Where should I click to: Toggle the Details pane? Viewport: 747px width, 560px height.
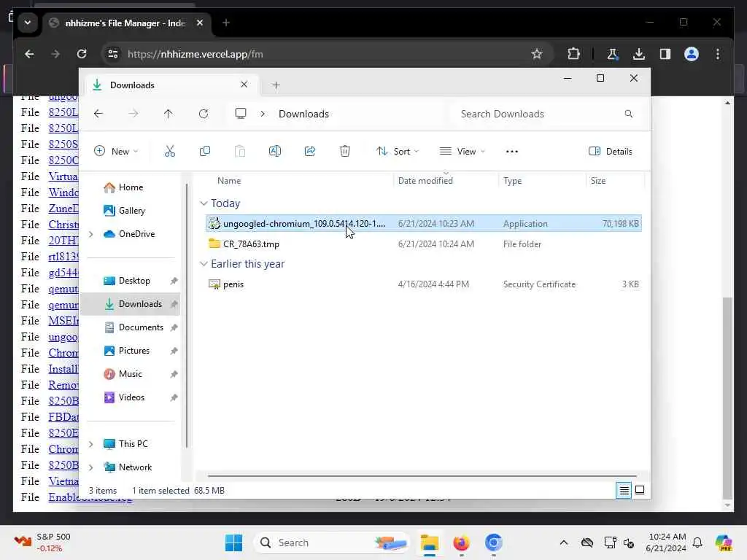coord(611,152)
